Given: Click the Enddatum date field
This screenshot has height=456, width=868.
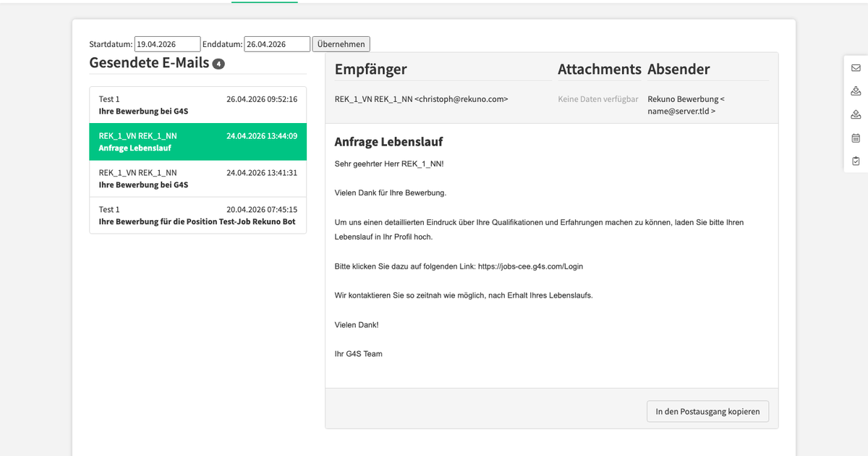Looking at the screenshot, I should coord(277,44).
